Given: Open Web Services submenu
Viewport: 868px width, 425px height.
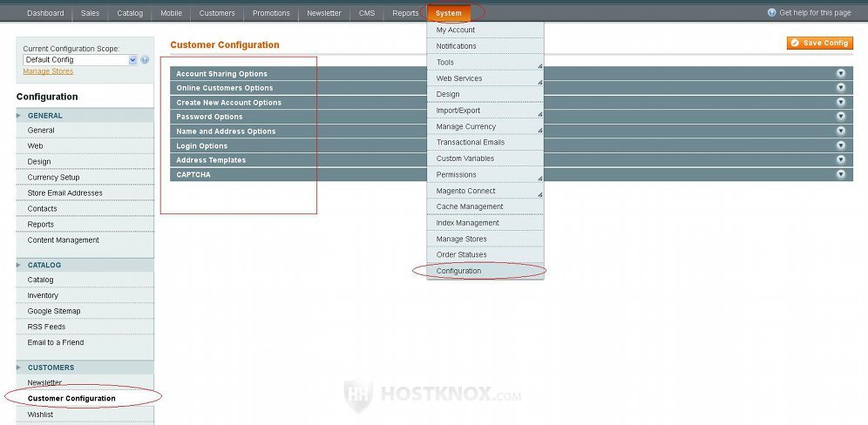Looking at the screenshot, I should [x=485, y=78].
